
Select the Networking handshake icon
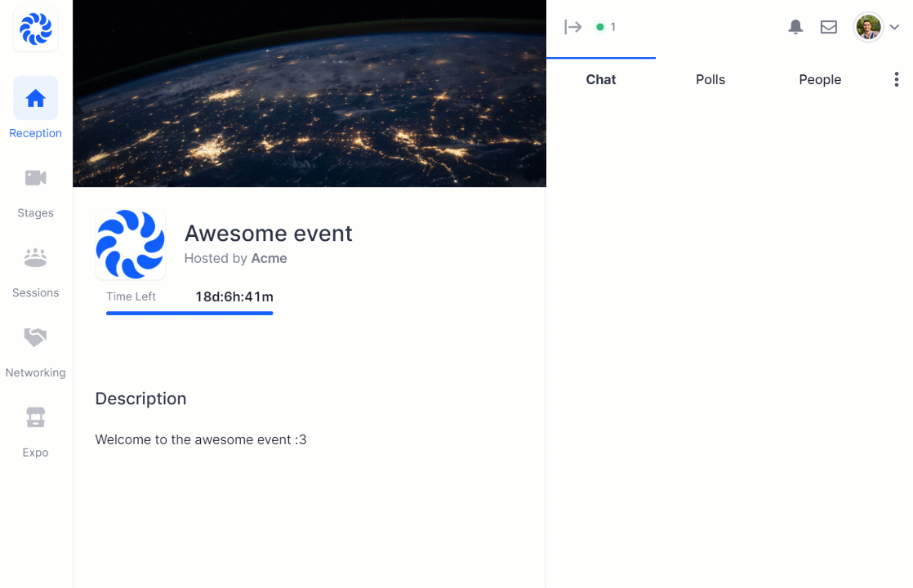[x=35, y=337]
